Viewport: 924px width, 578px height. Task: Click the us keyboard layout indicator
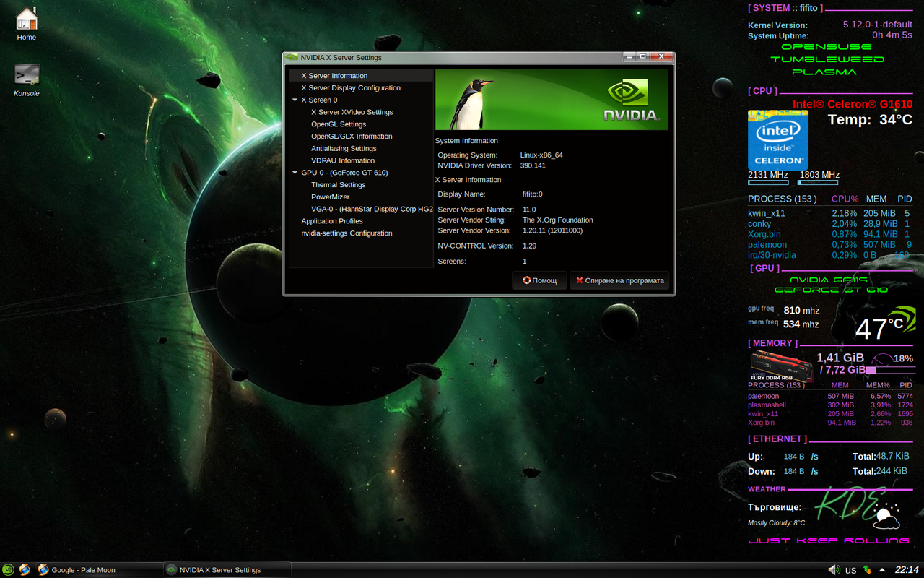850,570
